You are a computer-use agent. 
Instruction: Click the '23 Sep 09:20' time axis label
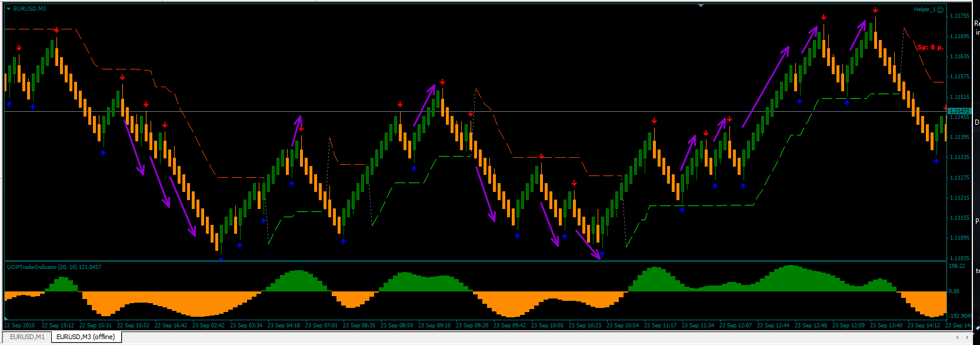472,326
